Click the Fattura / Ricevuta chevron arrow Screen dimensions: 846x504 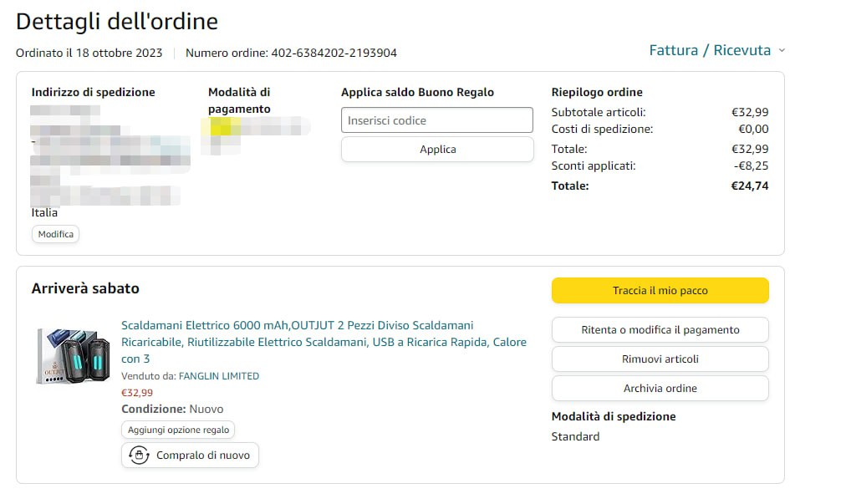782,51
